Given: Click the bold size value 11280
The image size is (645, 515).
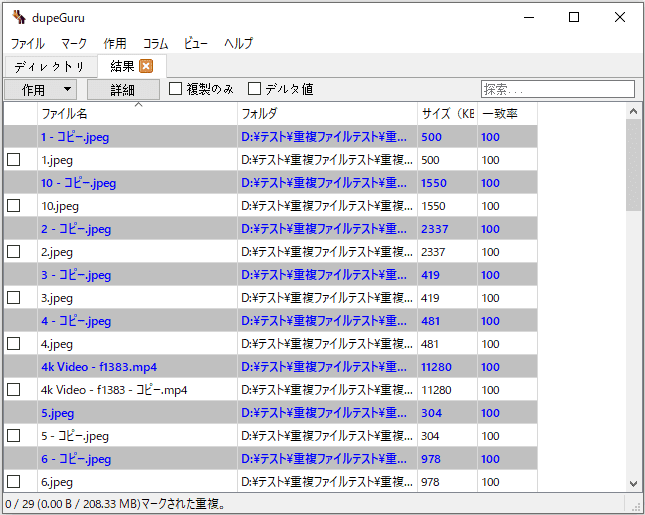Looking at the screenshot, I should (436, 367).
